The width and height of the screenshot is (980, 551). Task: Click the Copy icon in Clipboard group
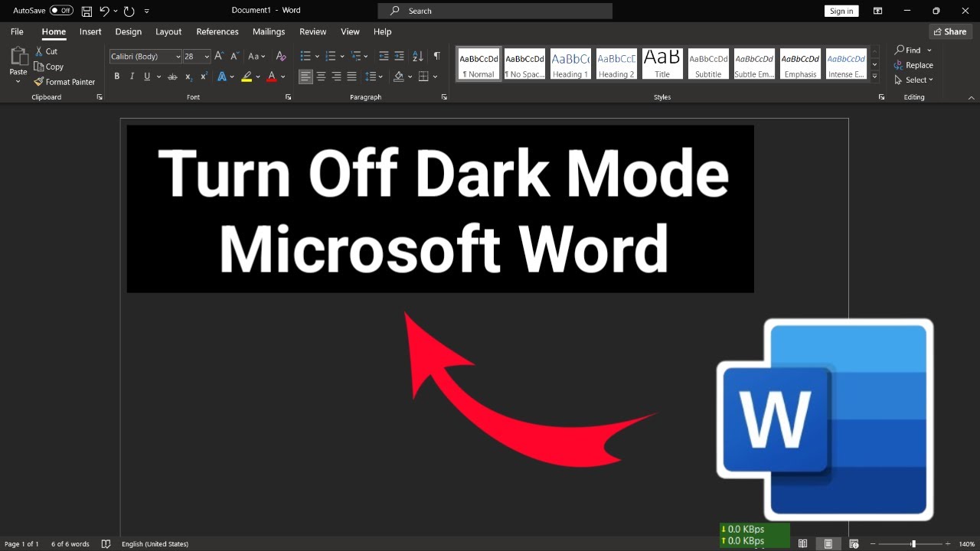click(39, 67)
